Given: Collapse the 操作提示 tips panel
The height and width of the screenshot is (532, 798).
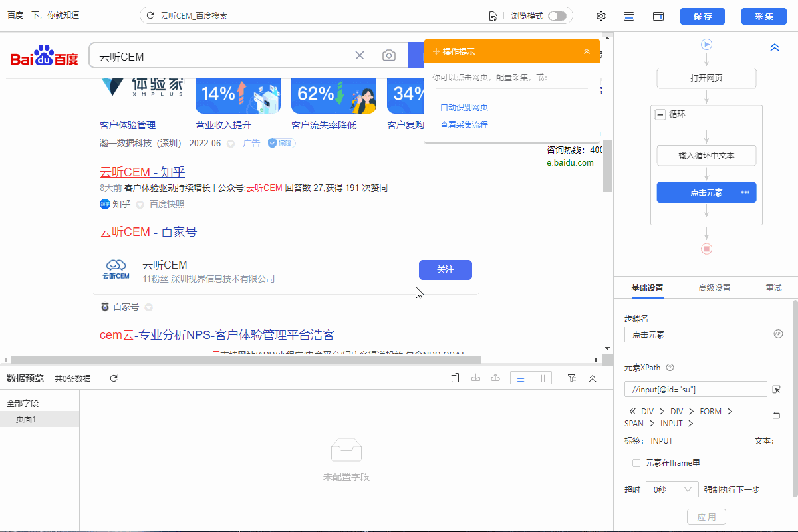Looking at the screenshot, I should 587,51.
